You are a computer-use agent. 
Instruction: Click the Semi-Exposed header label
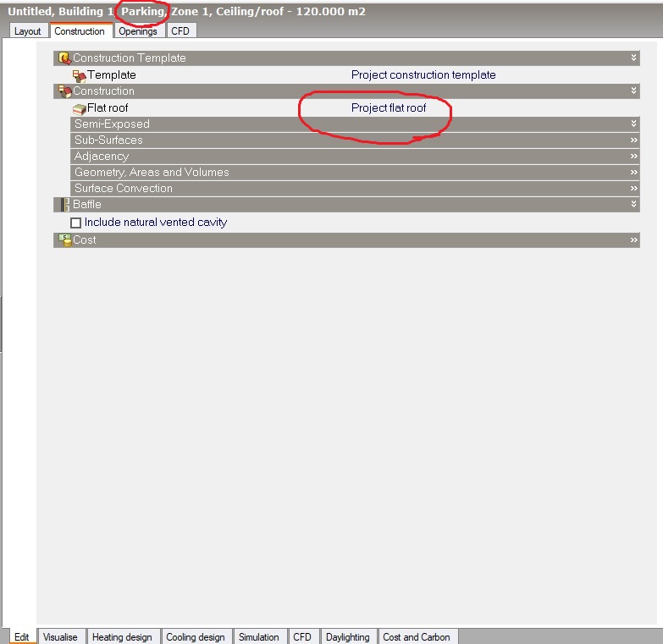pyautogui.click(x=112, y=124)
